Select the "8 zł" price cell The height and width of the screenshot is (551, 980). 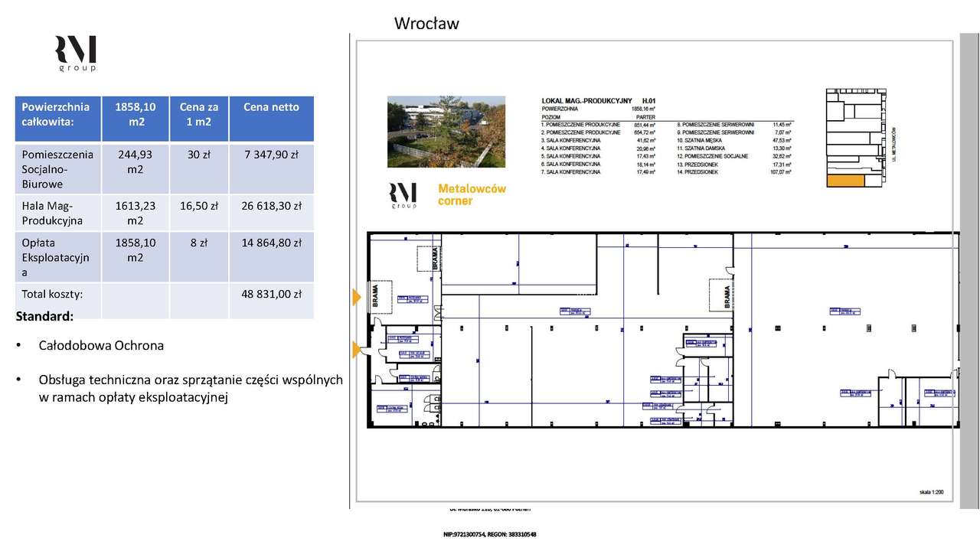coord(199,257)
